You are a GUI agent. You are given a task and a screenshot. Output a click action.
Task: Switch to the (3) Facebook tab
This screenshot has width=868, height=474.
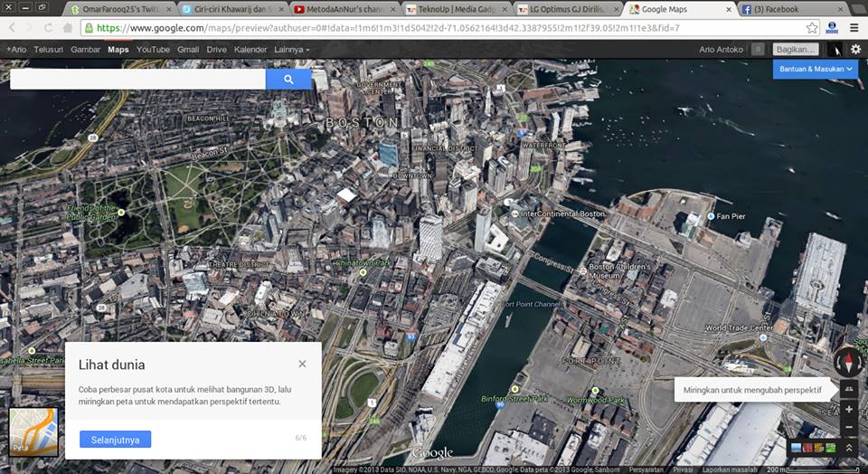pos(792,9)
